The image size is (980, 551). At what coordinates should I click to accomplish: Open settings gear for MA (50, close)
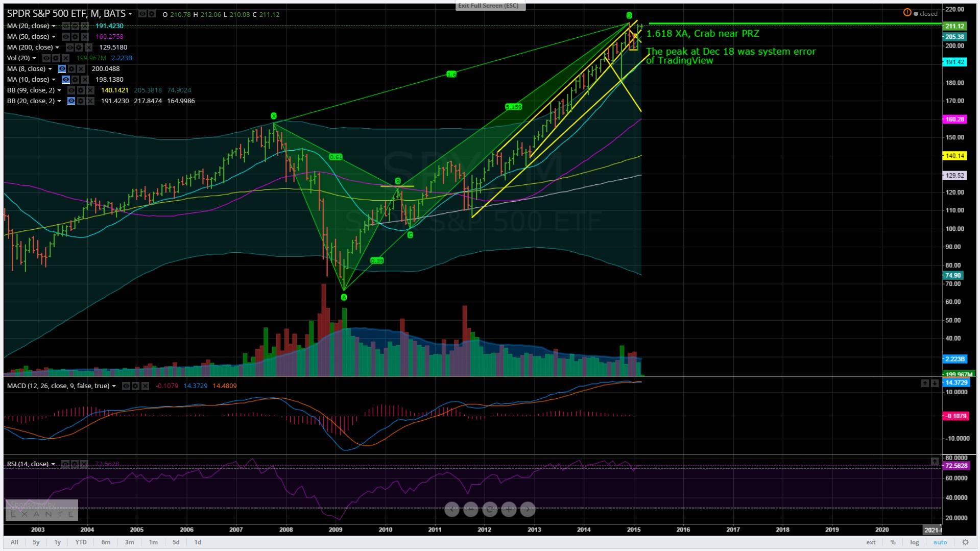75,36
